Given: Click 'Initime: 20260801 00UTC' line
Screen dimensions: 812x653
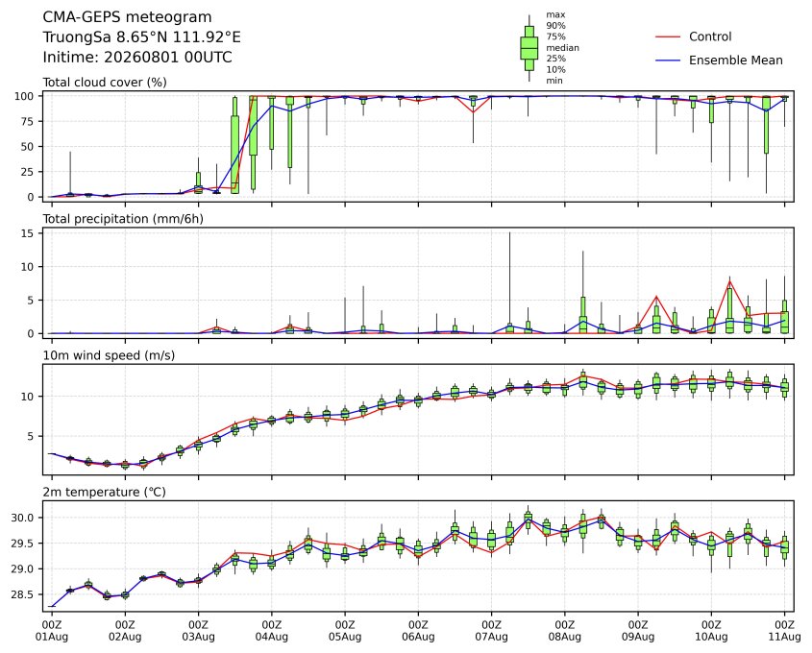Looking at the screenshot, I should click(x=137, y=57).
